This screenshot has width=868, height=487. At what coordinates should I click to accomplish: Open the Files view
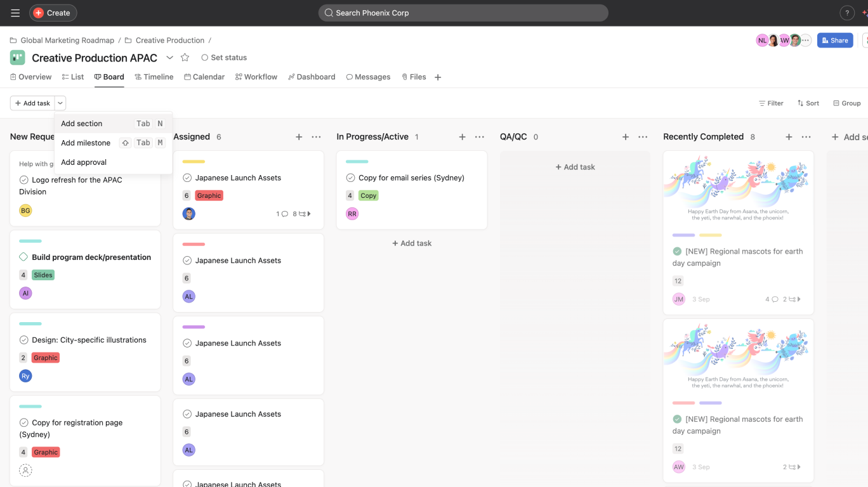[x=414, y=77]
